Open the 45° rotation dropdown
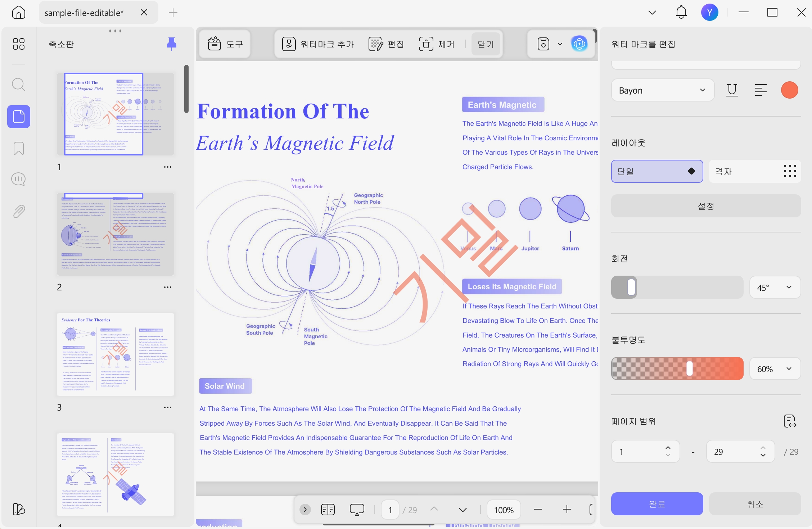 click(x=775, y=287)
